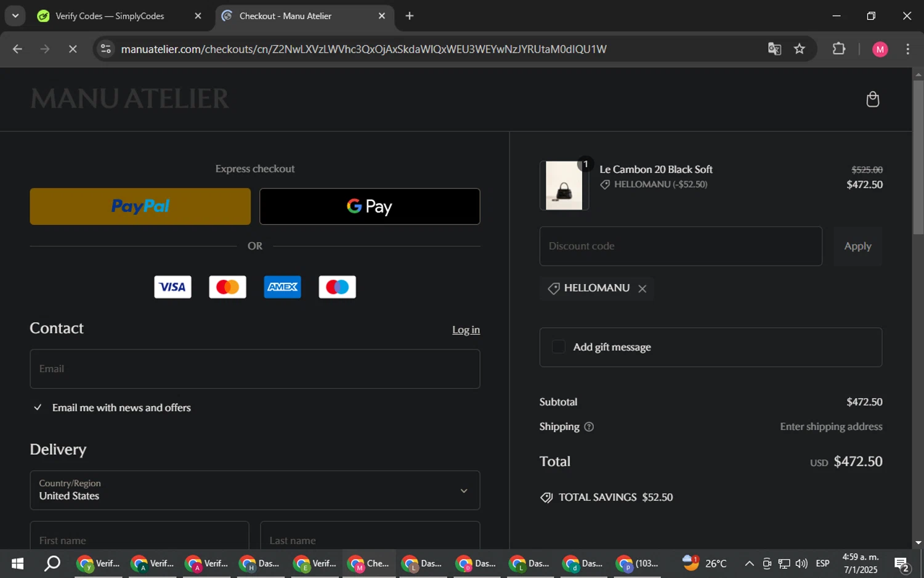Click the Subtotal label

coord(558,402)
